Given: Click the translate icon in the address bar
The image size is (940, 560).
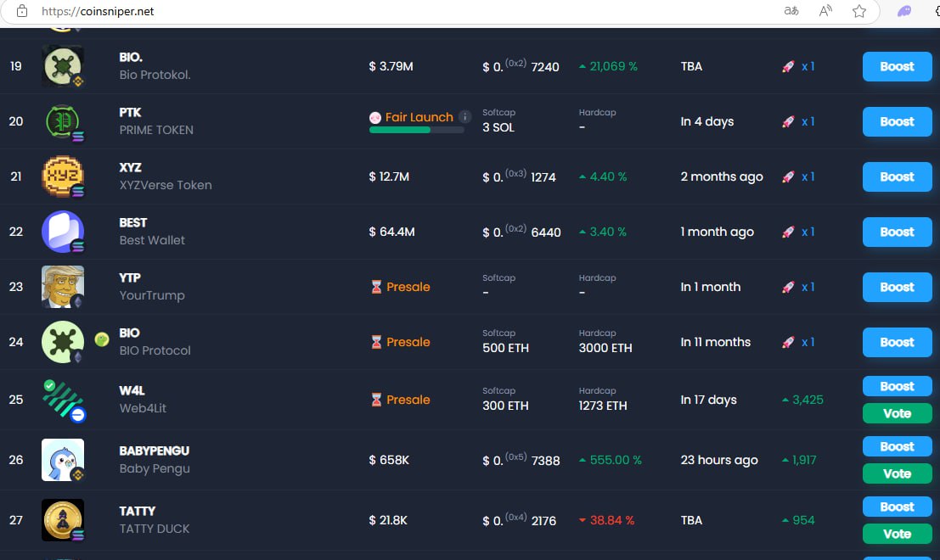Looking at the screenshot, I should click(x=791, y=11).
